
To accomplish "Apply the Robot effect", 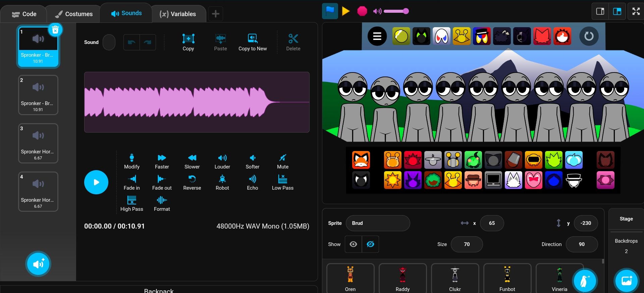I will tap(222, 183).
